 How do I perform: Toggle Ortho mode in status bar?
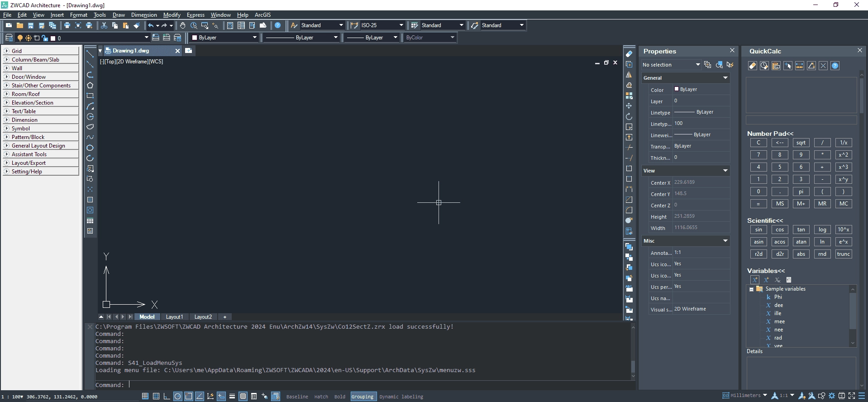point(167,396)
